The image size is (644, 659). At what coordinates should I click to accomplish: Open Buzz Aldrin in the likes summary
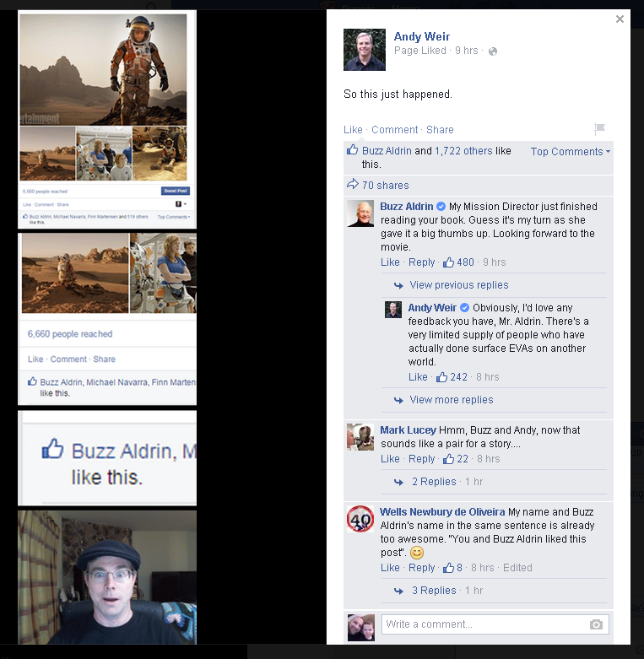point(387,151)
